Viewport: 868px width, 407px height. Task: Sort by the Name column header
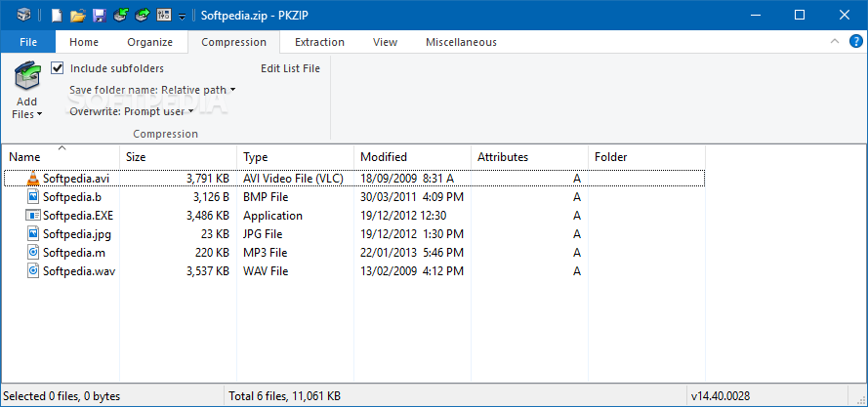tap(61, 157)
